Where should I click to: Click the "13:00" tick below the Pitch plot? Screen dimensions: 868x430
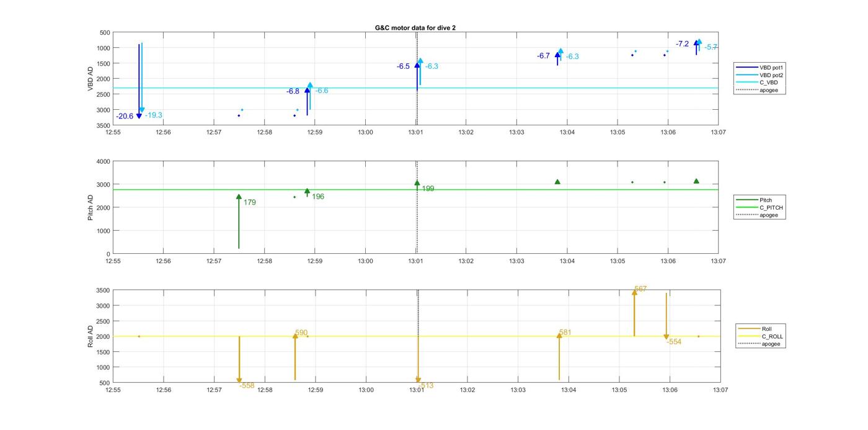click(x=365, y=261)
